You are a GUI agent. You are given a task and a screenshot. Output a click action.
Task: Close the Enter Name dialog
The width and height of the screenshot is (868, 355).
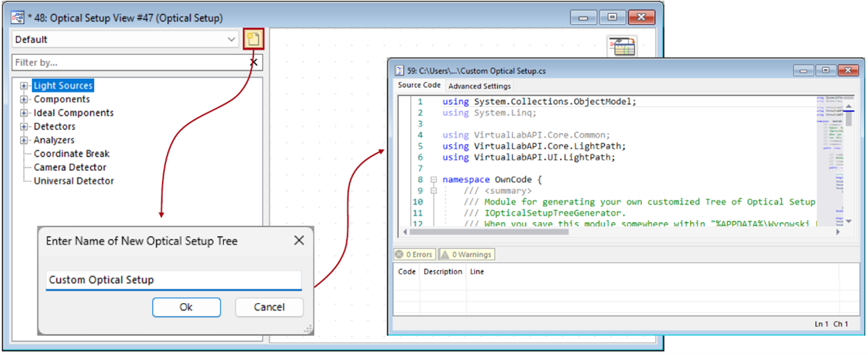[299, 241]
